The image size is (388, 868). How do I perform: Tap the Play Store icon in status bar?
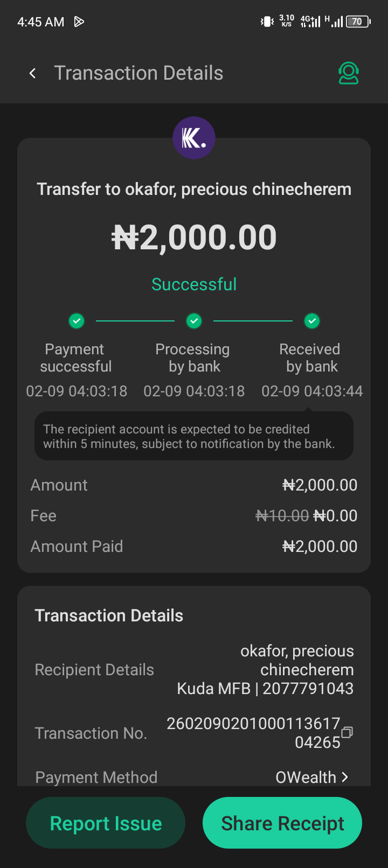(79, 22)
